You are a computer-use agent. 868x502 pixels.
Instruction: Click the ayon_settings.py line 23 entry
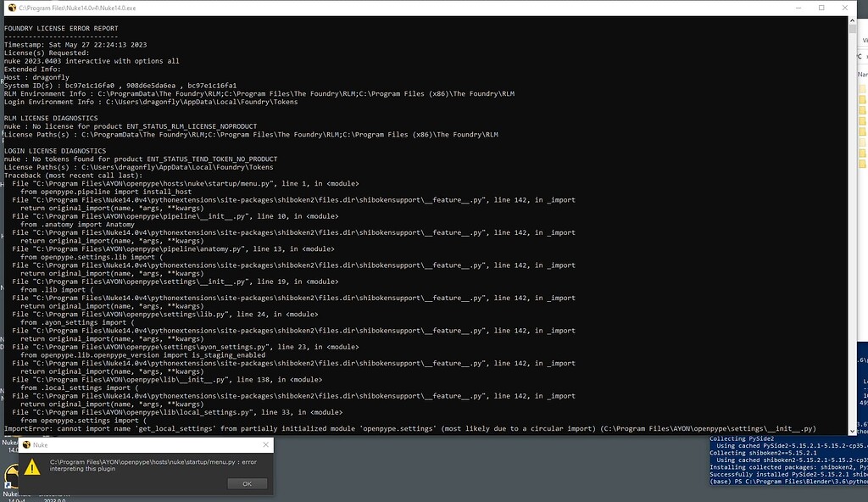pyautogui.click(x=186, y=347)
